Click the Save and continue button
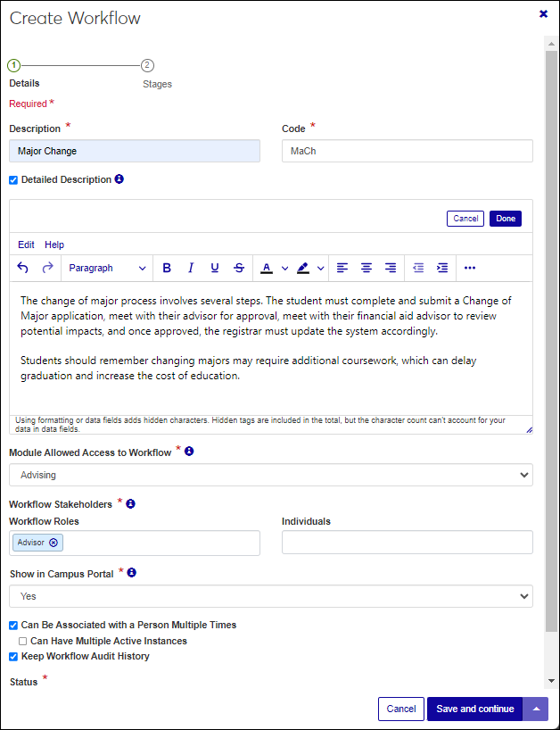The width and height of the screenshot is (560, 730). 474,709
